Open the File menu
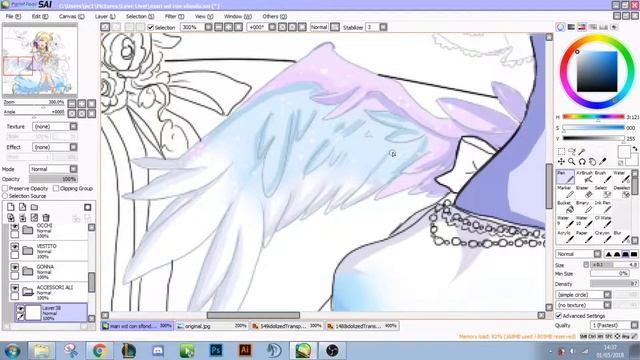This screenshot has width=640, height=360. coord(13,16)
